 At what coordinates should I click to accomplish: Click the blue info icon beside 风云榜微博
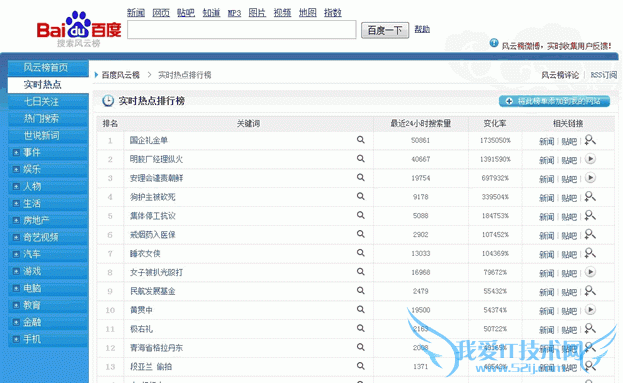click(x=494, y=43)
